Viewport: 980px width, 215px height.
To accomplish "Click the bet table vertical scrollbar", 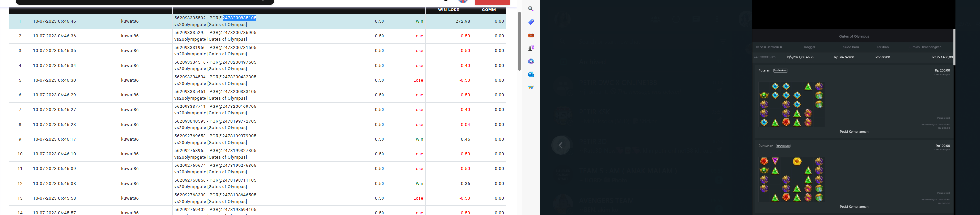I will coord(519,41).
